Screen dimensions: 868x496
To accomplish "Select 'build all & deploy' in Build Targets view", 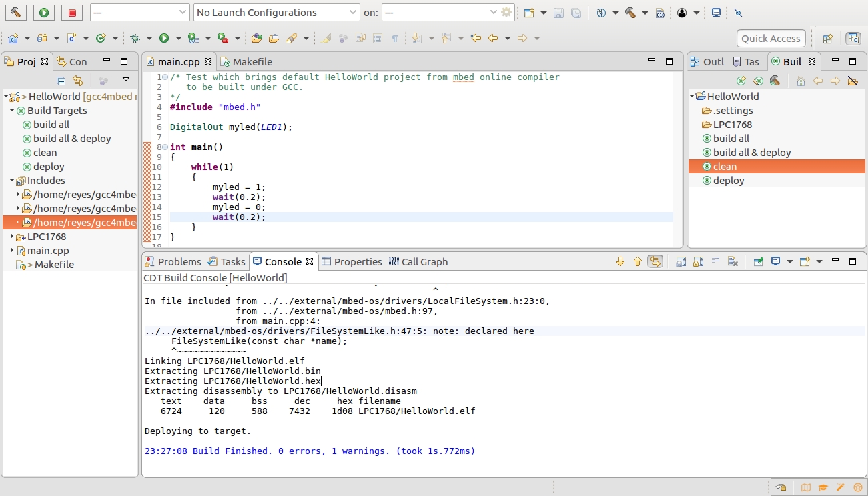I will 751,153.
